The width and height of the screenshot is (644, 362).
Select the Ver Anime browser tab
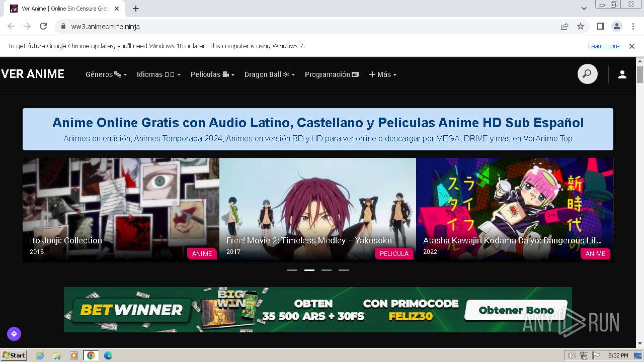click(x=65, y=9)
